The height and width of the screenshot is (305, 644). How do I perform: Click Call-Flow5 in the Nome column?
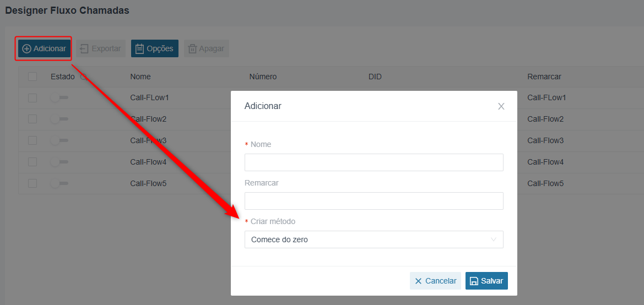coord(148,183)
